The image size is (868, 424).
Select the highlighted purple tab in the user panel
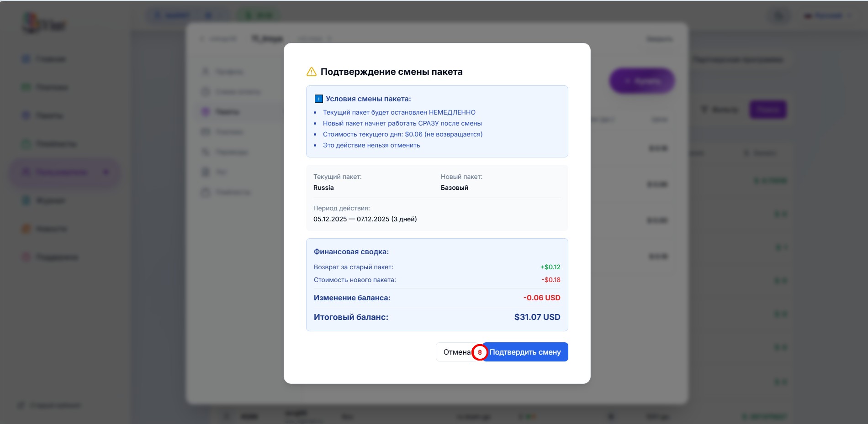click(227, 112)
